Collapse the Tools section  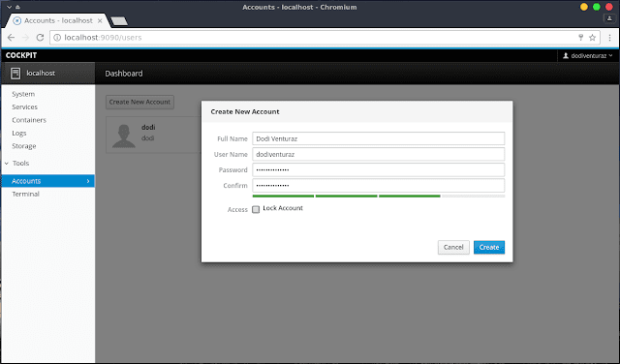coord(7,164)
